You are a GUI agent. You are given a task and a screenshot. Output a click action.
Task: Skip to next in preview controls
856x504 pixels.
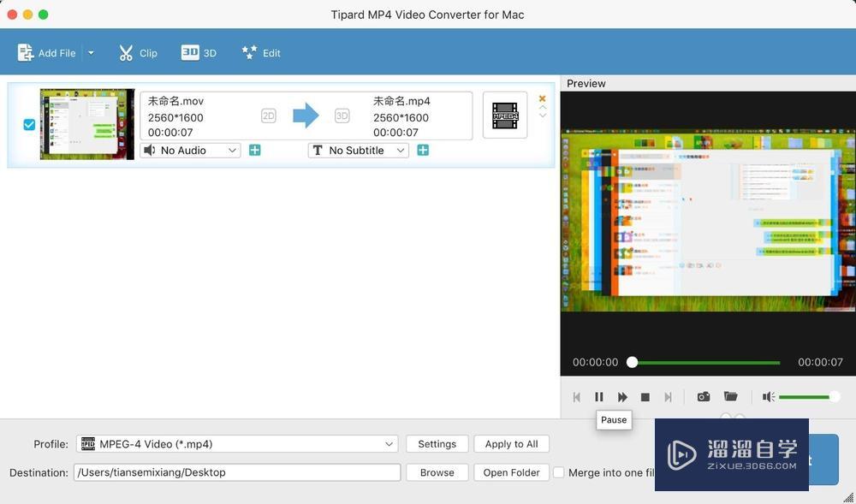point(668,397)
